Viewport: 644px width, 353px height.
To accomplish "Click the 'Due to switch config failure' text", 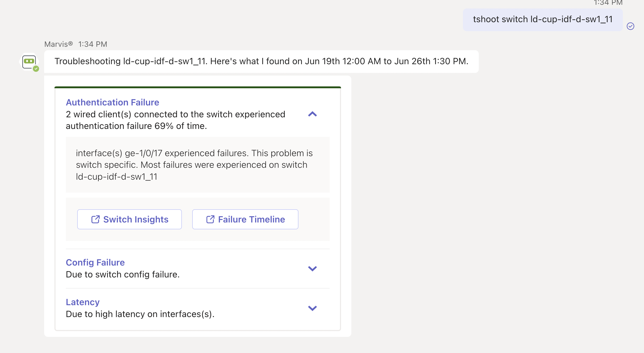I will click(123, 275).
